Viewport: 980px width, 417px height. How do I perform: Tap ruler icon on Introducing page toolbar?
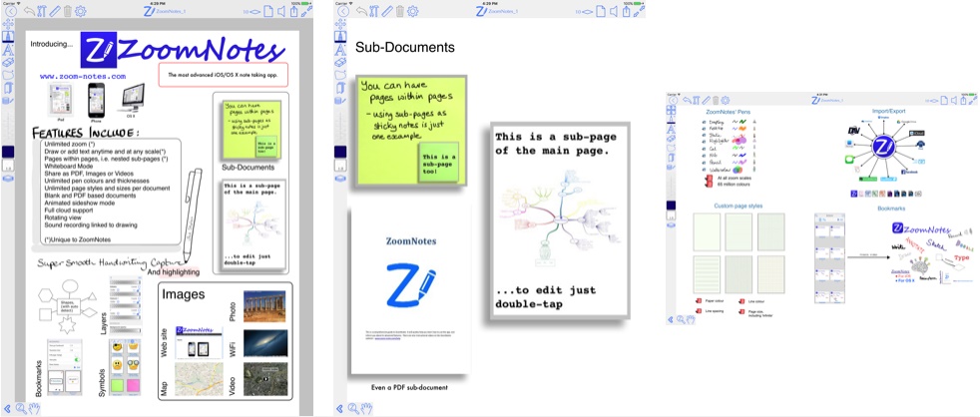pos(55,11)
